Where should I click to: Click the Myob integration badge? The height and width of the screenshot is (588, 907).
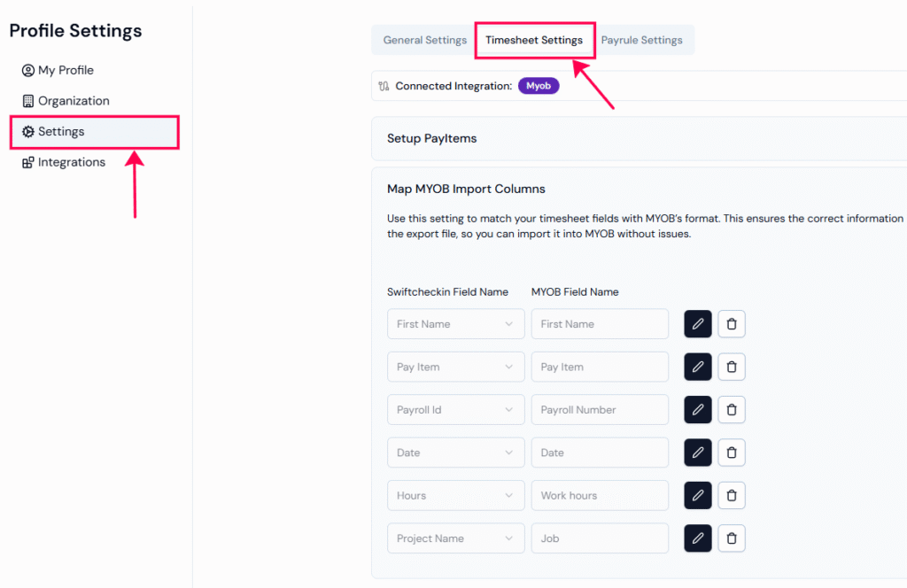tap(539, 86)
